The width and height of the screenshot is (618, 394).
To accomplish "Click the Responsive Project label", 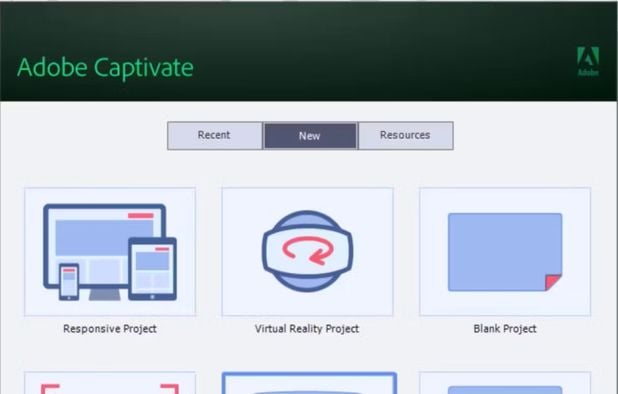I will pyautogui.click(x=110, y=329).
